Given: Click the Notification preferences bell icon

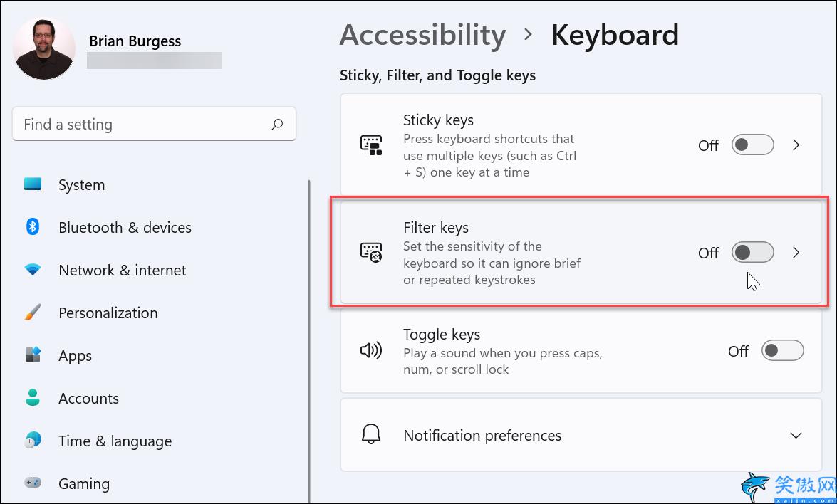Looking at the screenshot, I should coord(371,434).
